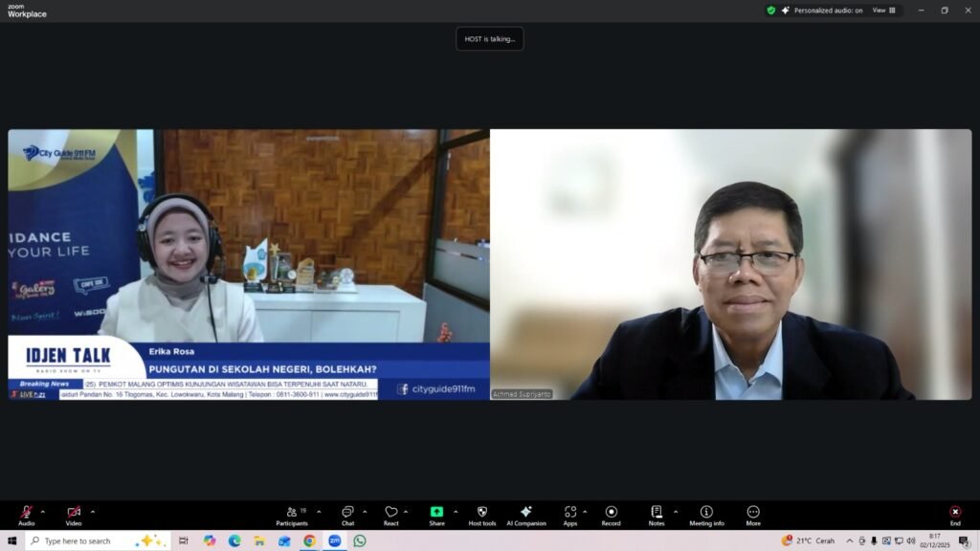Turn on the camera with Video button
Screen dimensions: 980x551
[x=74, y=515]
